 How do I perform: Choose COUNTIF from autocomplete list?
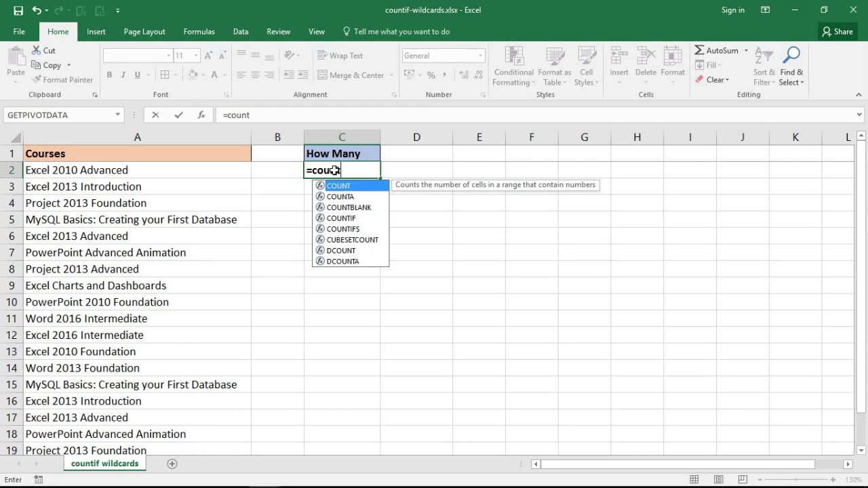pos(351,218)
